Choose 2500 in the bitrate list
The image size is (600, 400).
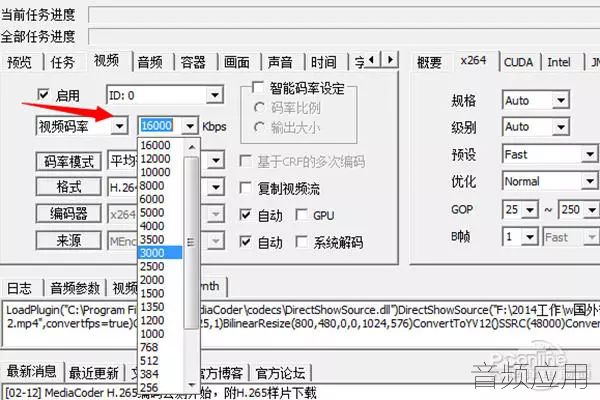(160, 266)
